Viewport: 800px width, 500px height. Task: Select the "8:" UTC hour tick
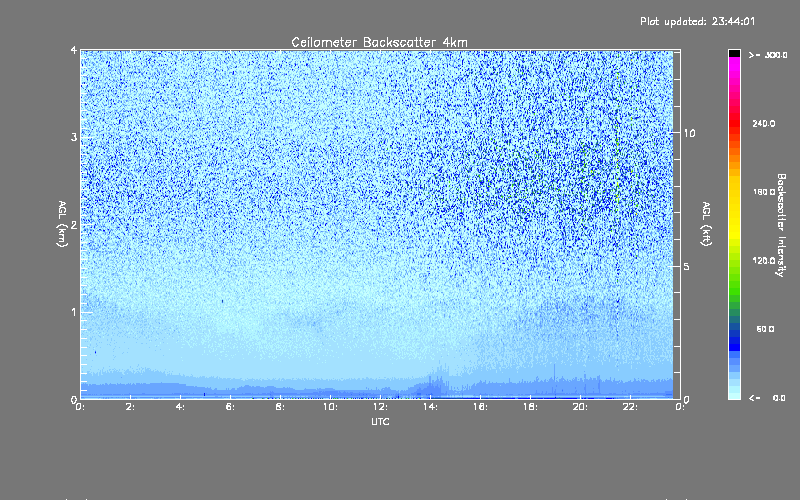[x=281, y=407]
